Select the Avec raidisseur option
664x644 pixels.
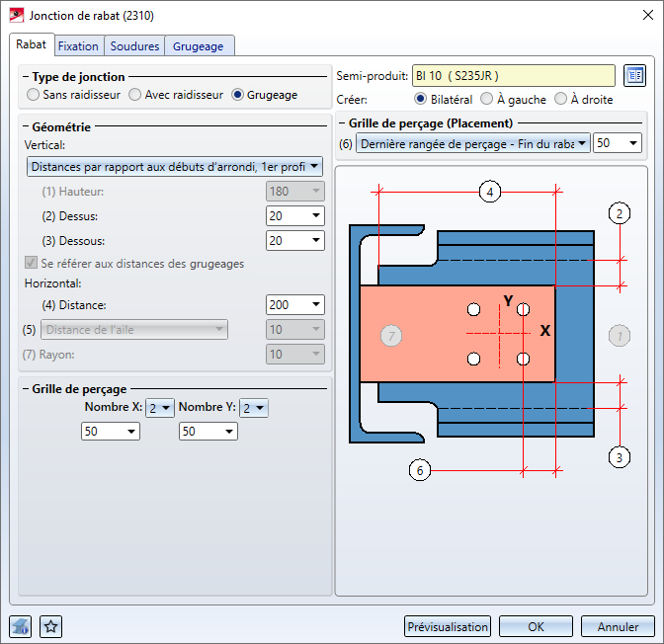[176, 95]
